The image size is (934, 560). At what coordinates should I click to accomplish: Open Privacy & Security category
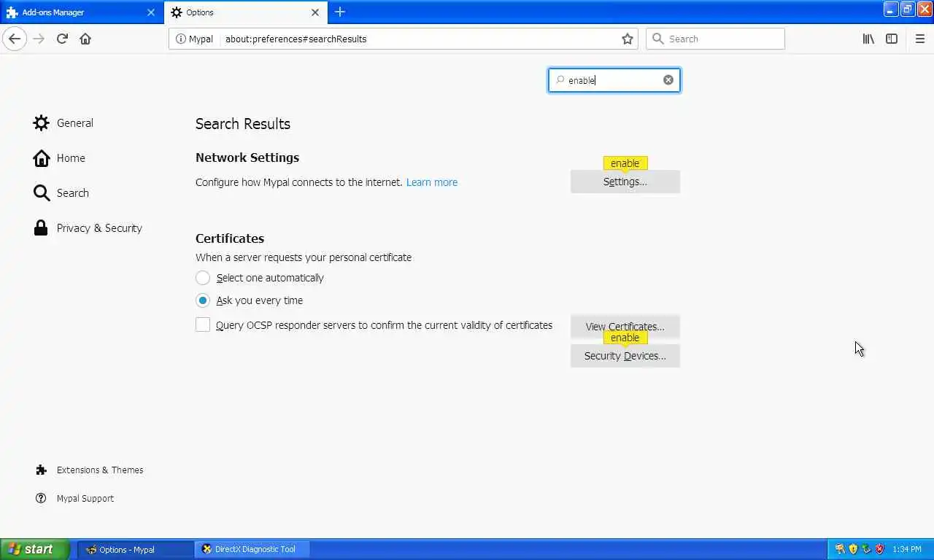point(88,228)
